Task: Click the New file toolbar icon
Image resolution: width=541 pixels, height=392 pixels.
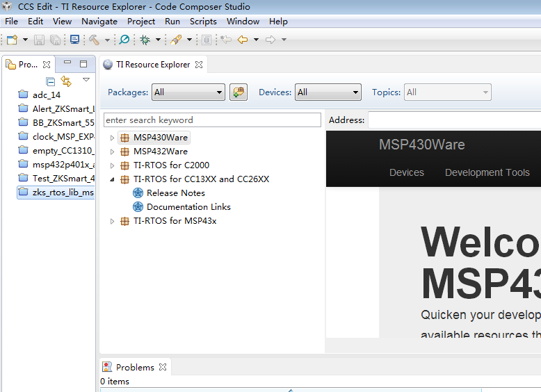Action: (x=12, y=40)
